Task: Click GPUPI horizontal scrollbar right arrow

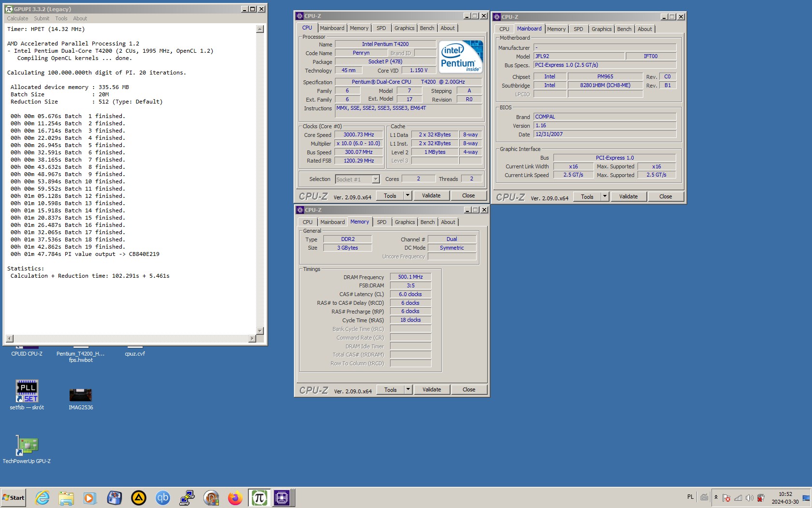Action: [252, 339]
